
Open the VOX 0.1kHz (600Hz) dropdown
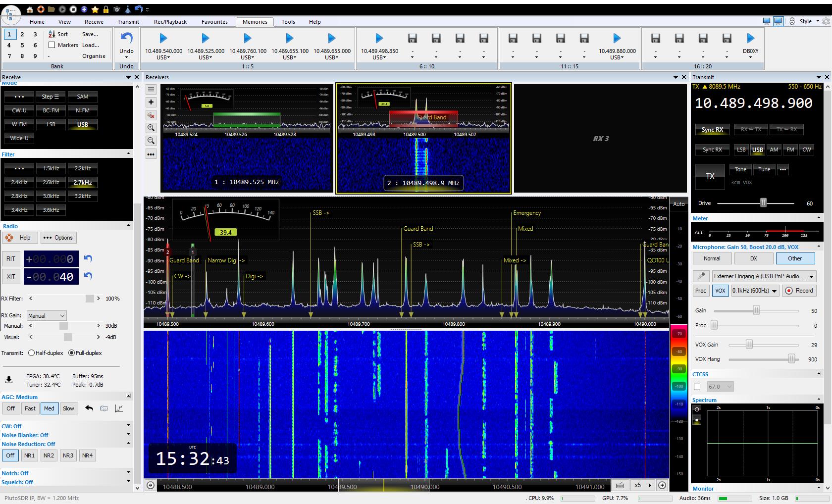[x=755, y=291]
